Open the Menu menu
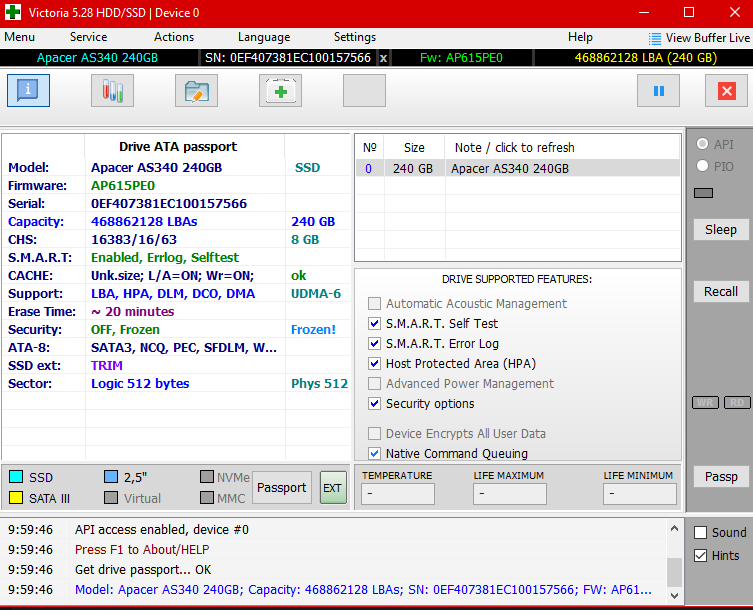The width and height of the screenshot is (753, 610). coord(19,37)
